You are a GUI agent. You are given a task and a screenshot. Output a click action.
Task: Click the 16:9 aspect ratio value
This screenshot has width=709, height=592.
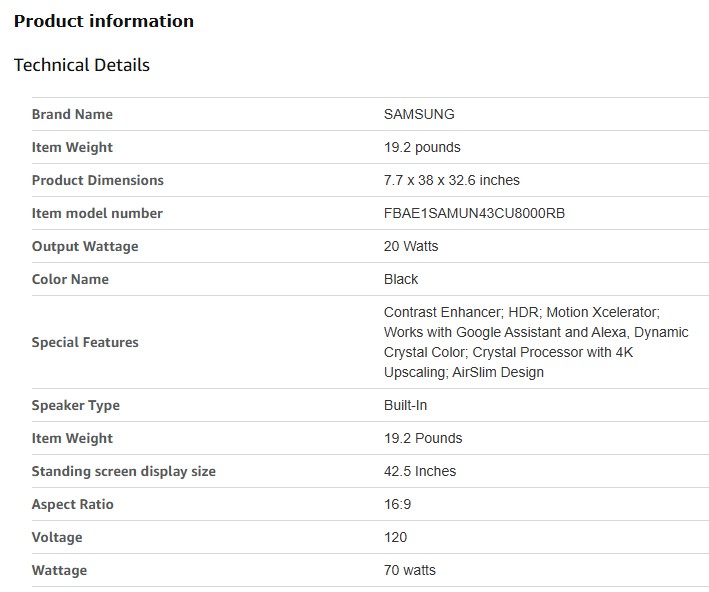397,504
